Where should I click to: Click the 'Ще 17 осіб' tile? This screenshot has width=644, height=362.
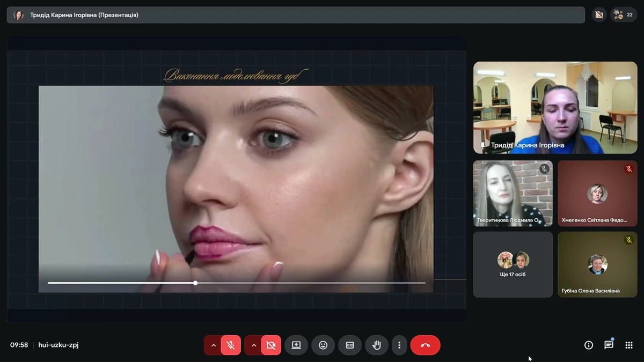[513, 264]
